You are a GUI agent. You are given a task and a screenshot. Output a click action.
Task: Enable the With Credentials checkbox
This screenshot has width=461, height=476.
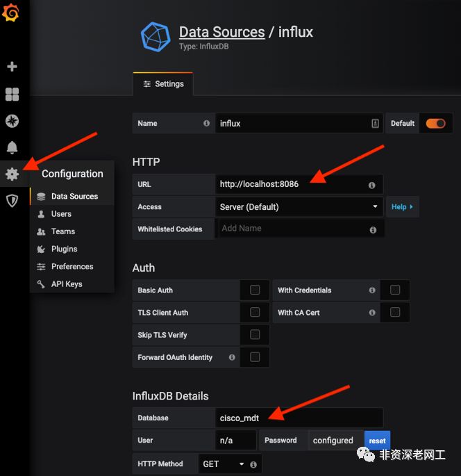pyautogui.click(x=395, y=290)
